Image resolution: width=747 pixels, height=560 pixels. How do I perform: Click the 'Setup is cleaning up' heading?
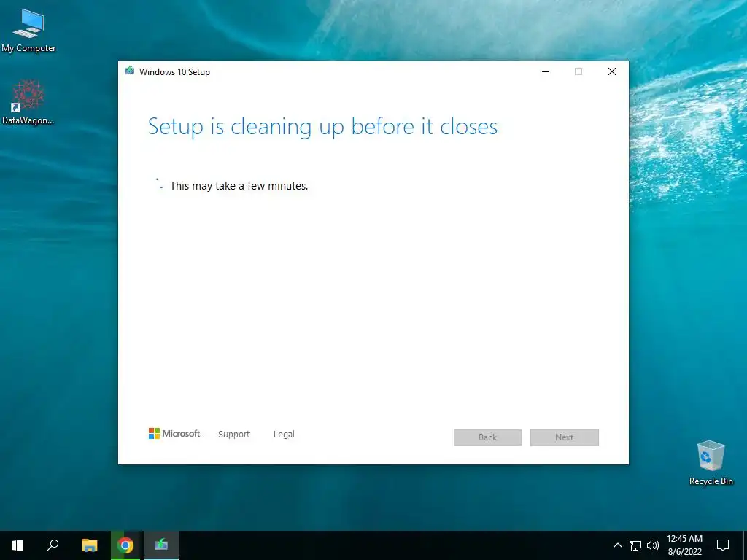[322, 127]
